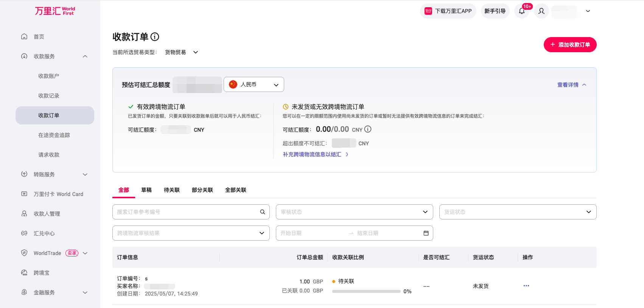Open the user profile icon
644x308 pixels.
[x=541, y=11]
